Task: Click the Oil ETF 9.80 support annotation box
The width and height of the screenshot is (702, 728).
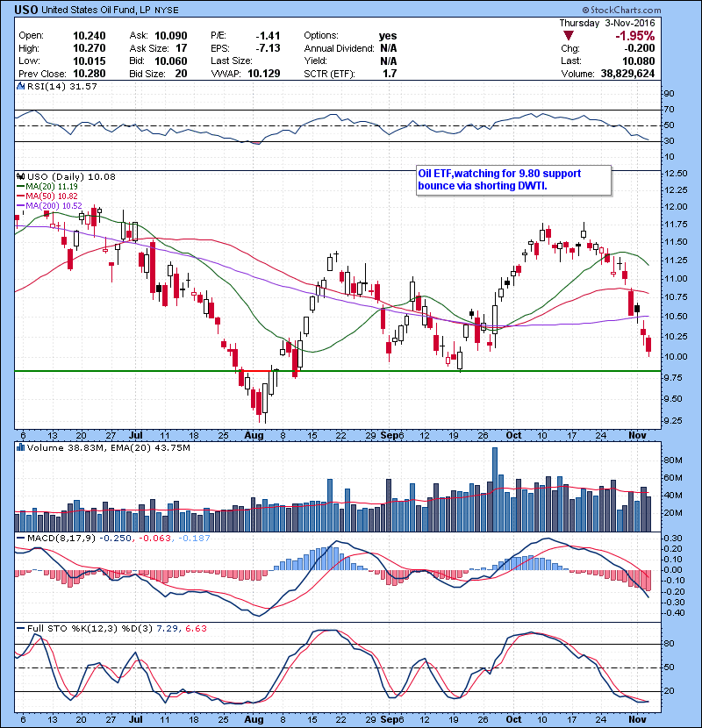Action: pos(513,180)
